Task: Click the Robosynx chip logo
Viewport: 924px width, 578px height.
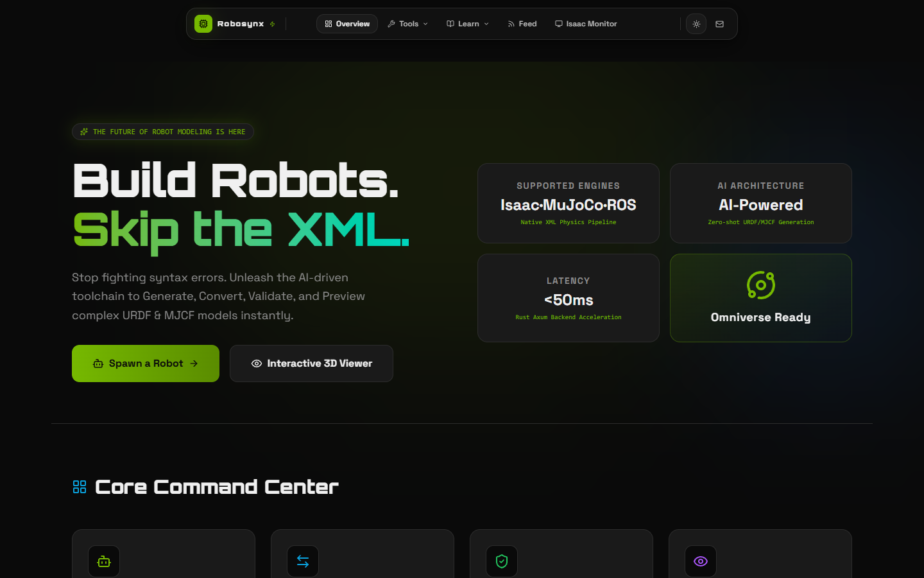Action: pos(203,24)
